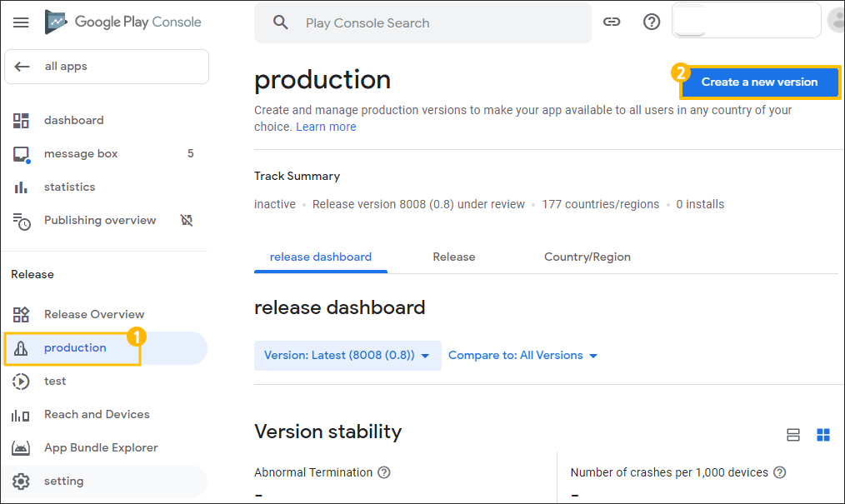Viewport: 845px width, 504px height.
Task: Click the link icon in top bar
Action: click(612, 22)
